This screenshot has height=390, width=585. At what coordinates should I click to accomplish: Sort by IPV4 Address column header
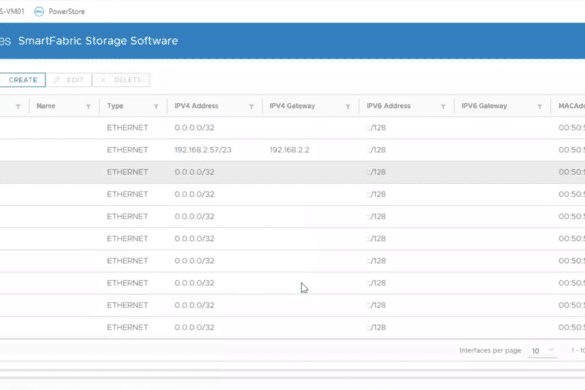click(196, 106)
